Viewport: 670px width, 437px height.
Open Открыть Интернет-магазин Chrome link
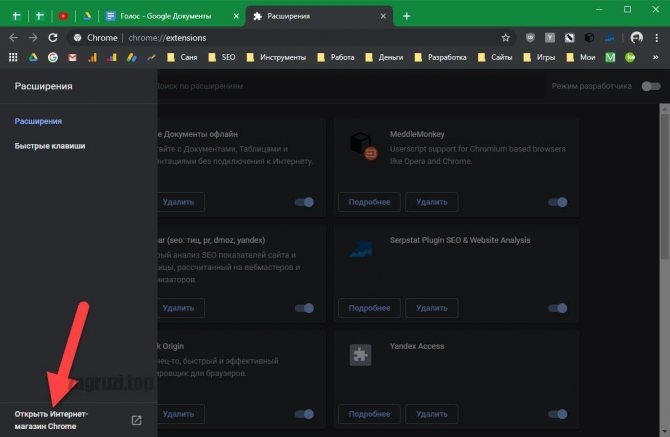pos(51,420)
